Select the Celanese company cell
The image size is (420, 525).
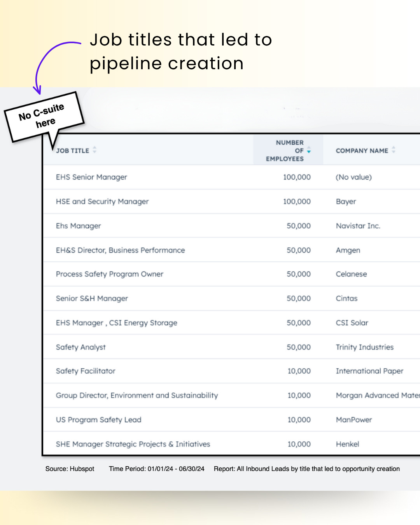coord(352,274)
